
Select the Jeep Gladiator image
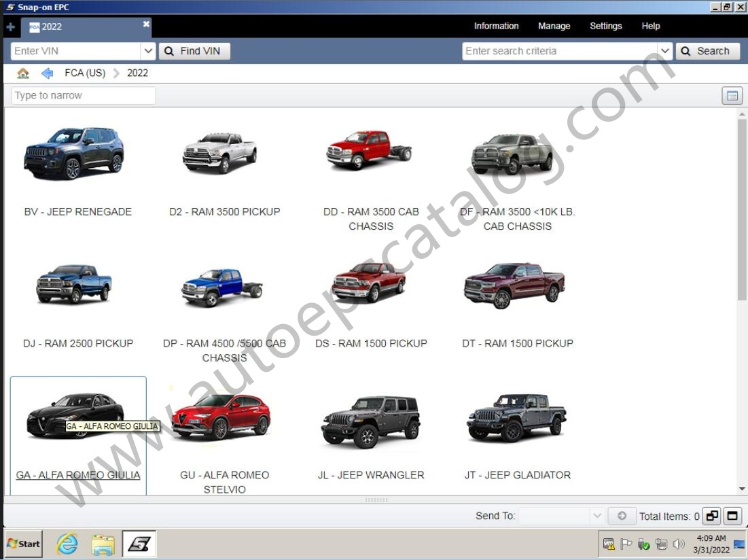pyautogui.click(x=516, y=418)
